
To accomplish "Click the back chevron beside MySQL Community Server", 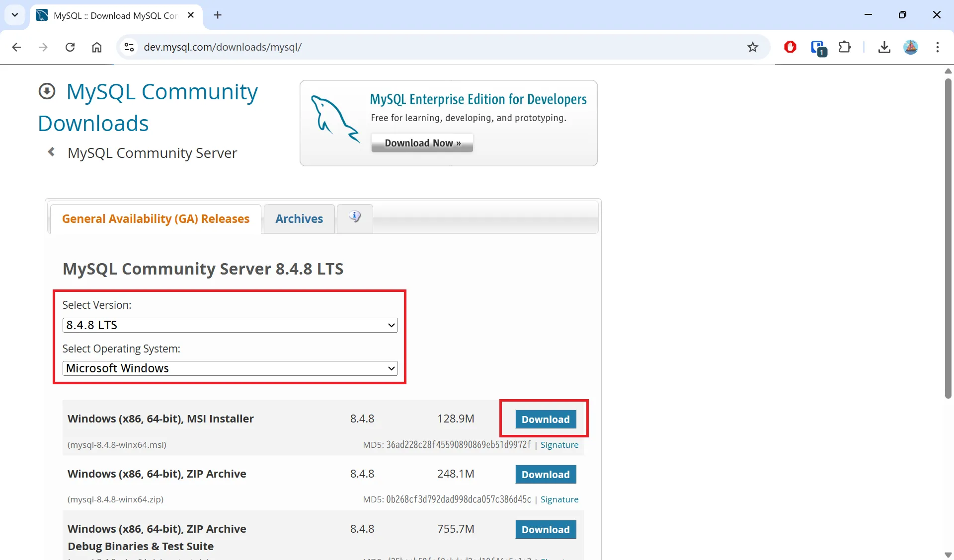I will pyautogui.click(x=51, y=152).
